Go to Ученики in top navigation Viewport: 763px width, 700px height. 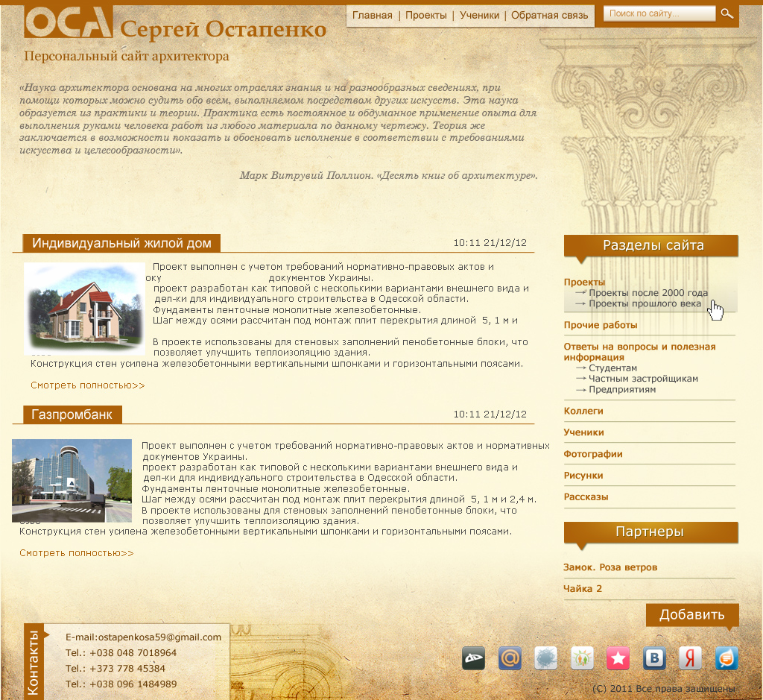[479, 15]
